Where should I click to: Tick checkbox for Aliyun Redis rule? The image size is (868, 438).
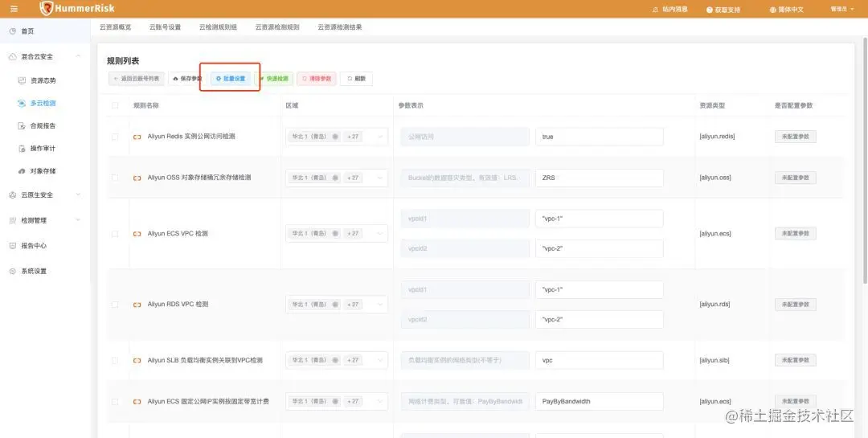[115, 137]
